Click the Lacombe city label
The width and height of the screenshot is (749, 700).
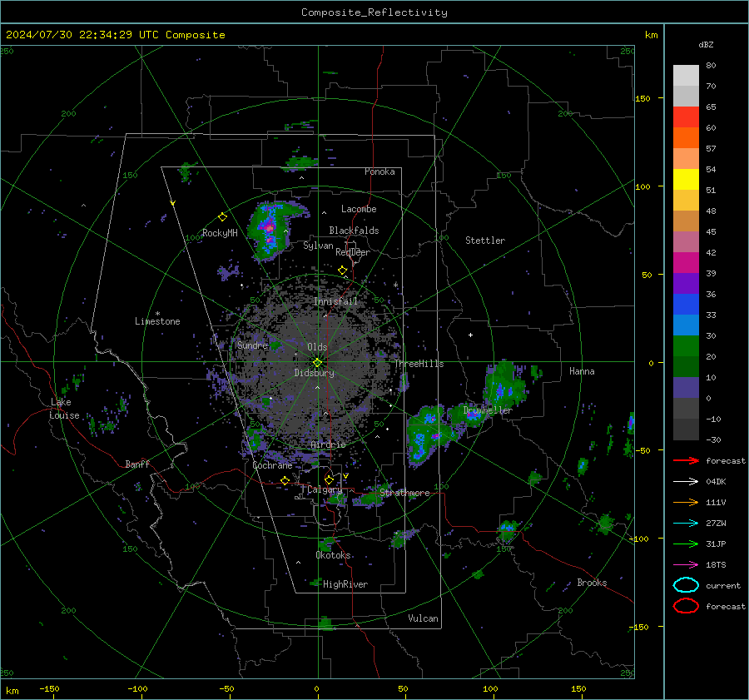click(359, 209)
